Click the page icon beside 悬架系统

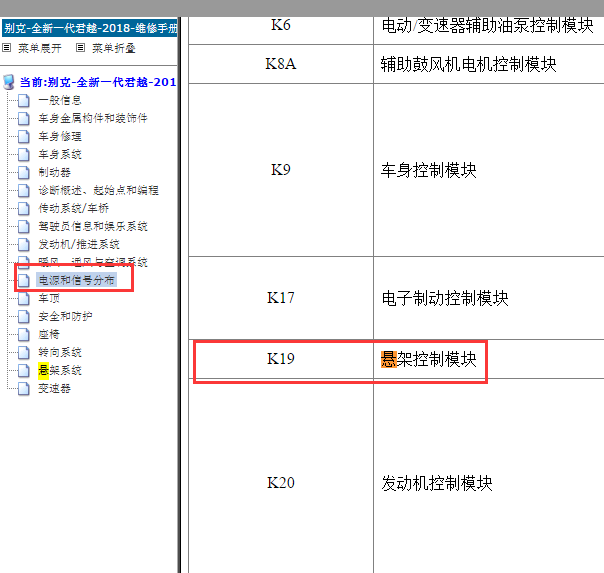24,370
